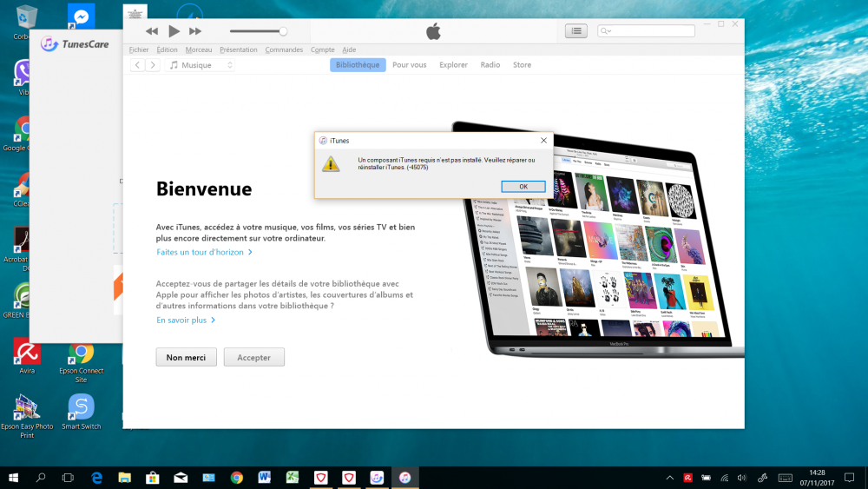
Task: Open Avira desktop shortcut icon
Action: [x=27, y=352]
